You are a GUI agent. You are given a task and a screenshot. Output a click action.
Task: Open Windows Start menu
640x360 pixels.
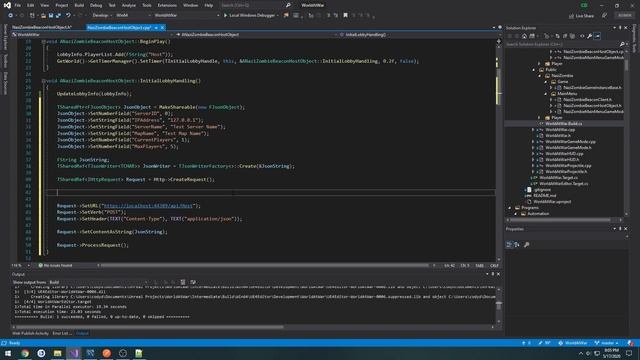tap(8, 353)
